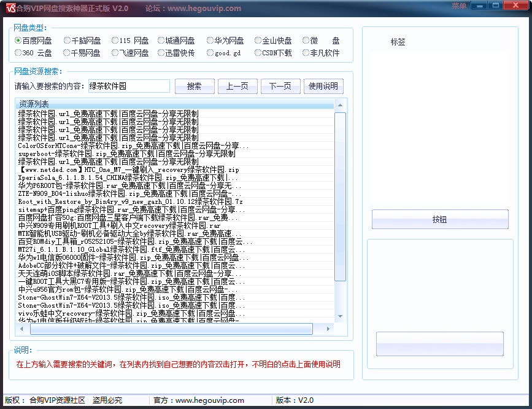Select the HTC_One_M7 recovery result row

coord(175,170)
